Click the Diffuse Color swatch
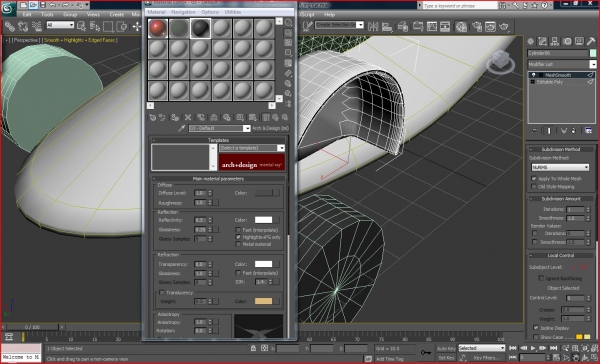 [264, 193]
